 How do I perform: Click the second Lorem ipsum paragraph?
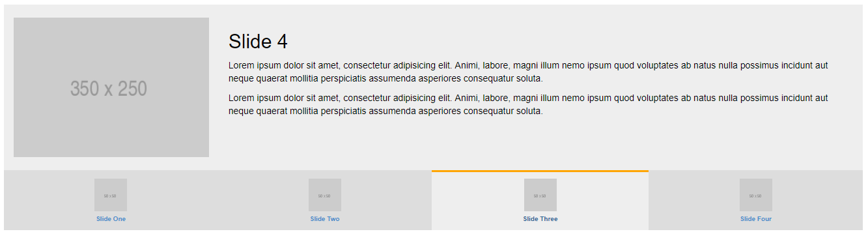[528, 104]
